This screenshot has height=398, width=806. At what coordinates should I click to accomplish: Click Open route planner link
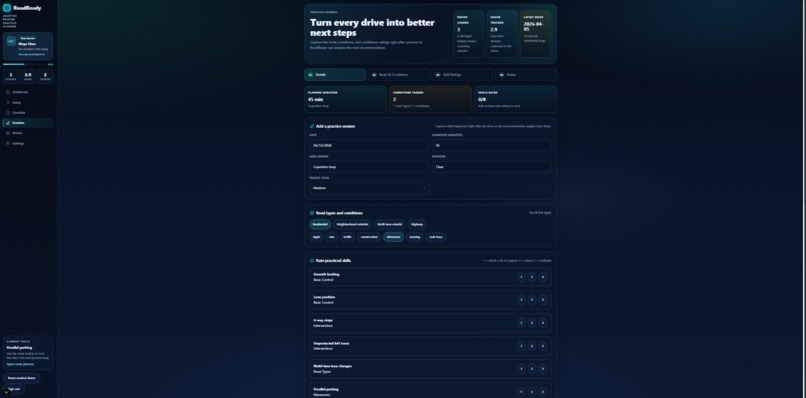(x=20, y=364)
